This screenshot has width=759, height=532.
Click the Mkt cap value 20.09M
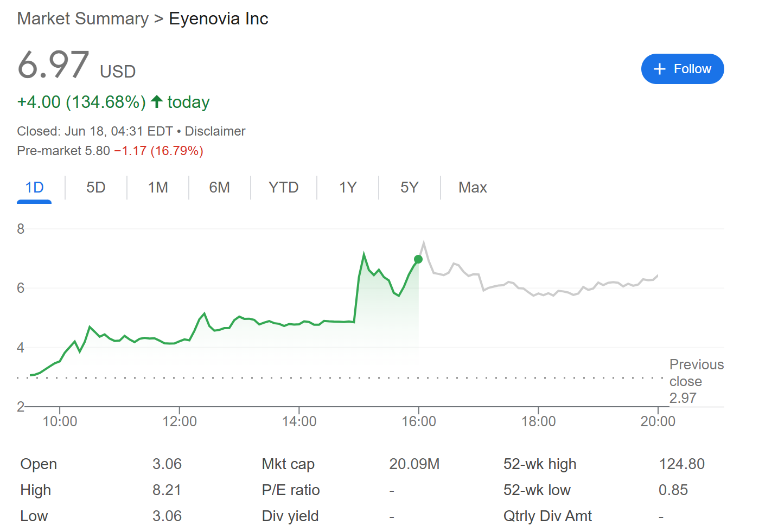coord(414,464)
